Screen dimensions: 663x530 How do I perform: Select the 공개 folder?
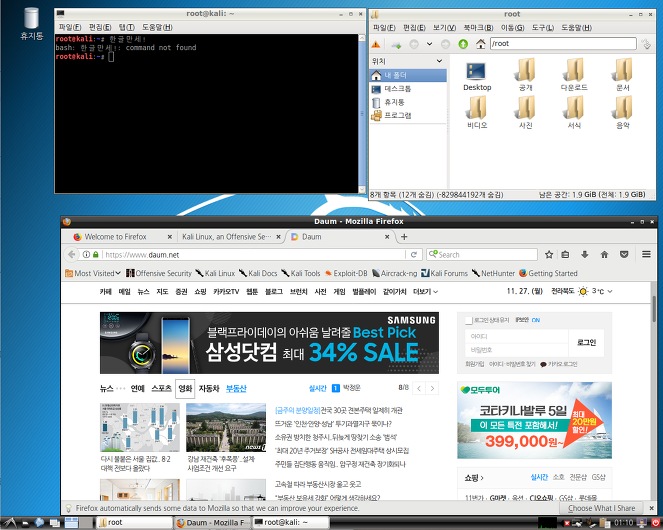526,75
